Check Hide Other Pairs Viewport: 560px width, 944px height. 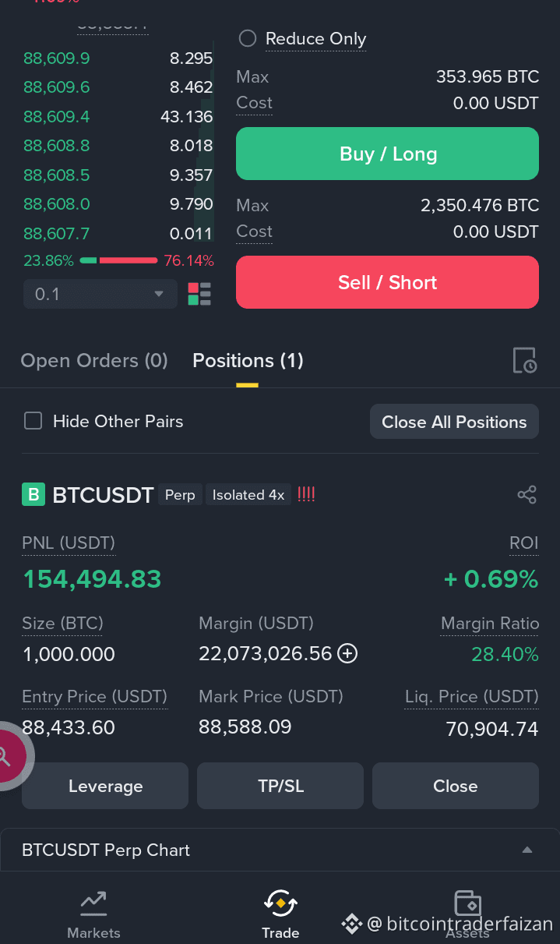pos(33,422)
